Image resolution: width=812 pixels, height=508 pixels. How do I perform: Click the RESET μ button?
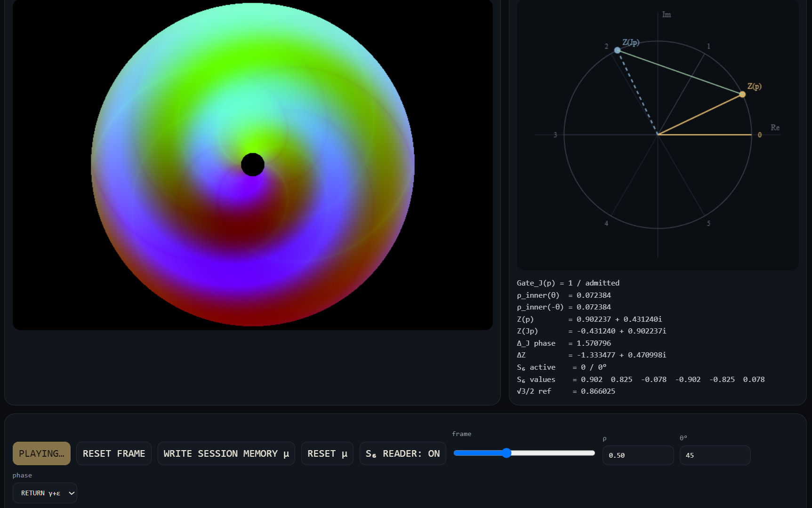click(327, 453)
